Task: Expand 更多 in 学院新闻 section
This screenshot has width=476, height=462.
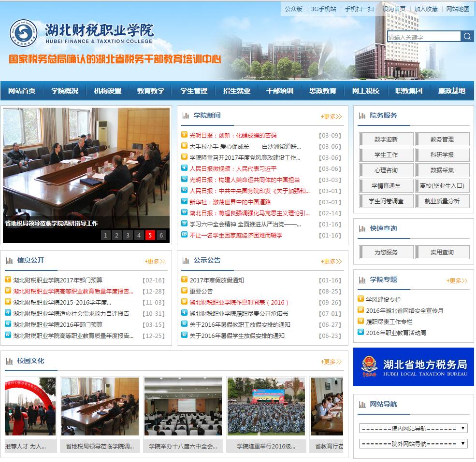Action: tap(332, 116)
